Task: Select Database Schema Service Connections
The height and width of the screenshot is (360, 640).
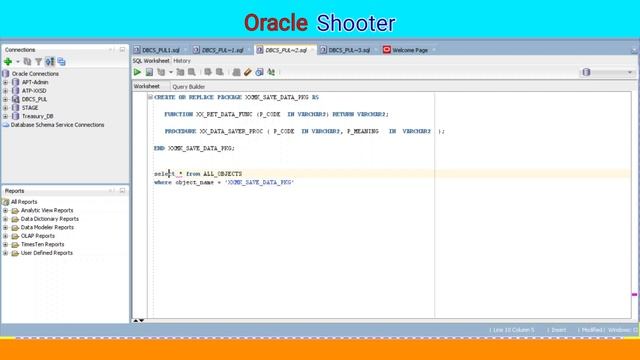Action: point(58,125)
